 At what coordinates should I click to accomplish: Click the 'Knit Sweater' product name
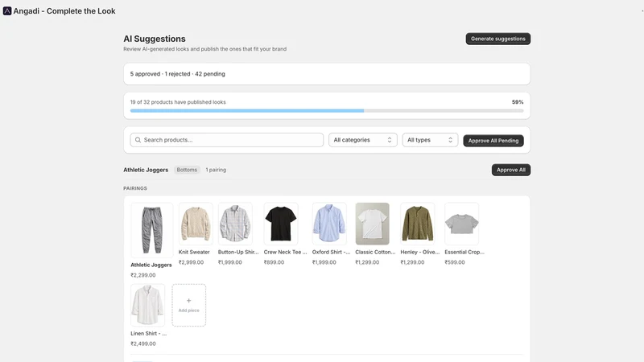pyautogui.click(x=194, y=252)
